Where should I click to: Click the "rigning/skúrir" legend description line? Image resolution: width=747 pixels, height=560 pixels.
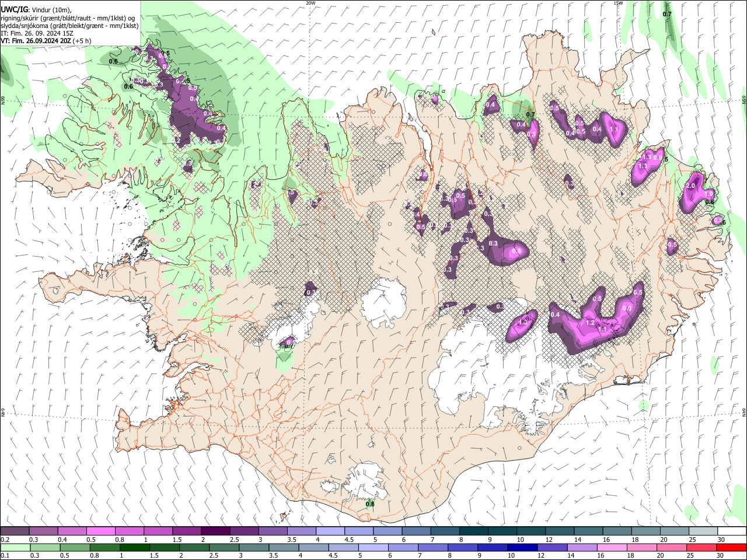pos(68,18)
